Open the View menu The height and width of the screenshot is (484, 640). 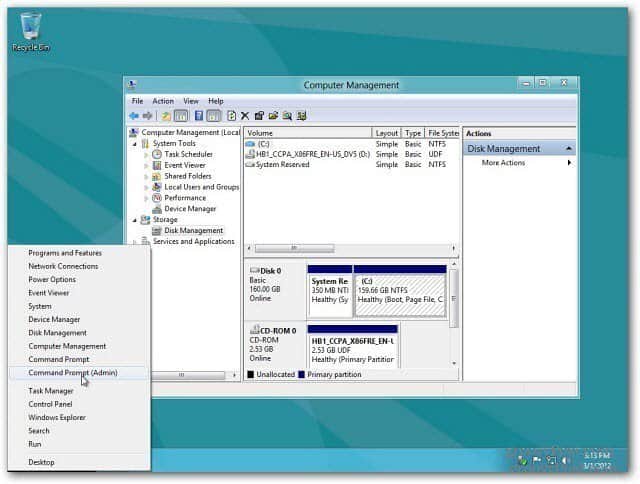point(191,101)
